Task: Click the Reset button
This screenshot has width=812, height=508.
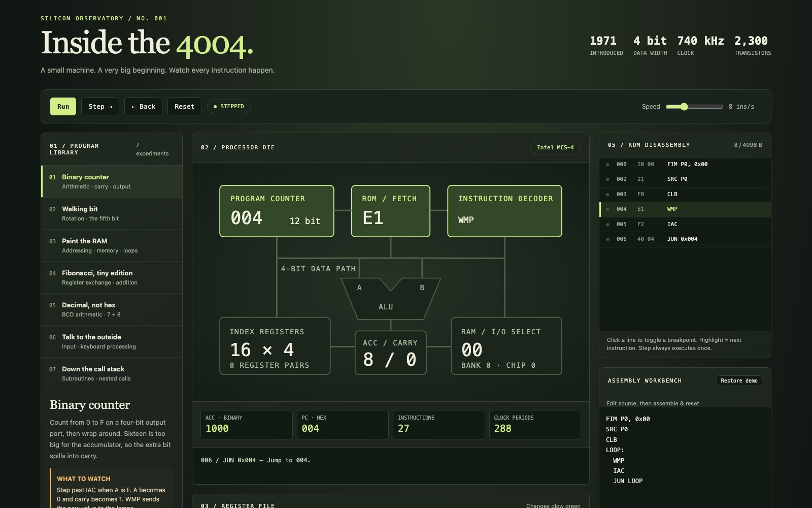Action: pos(184,107)
